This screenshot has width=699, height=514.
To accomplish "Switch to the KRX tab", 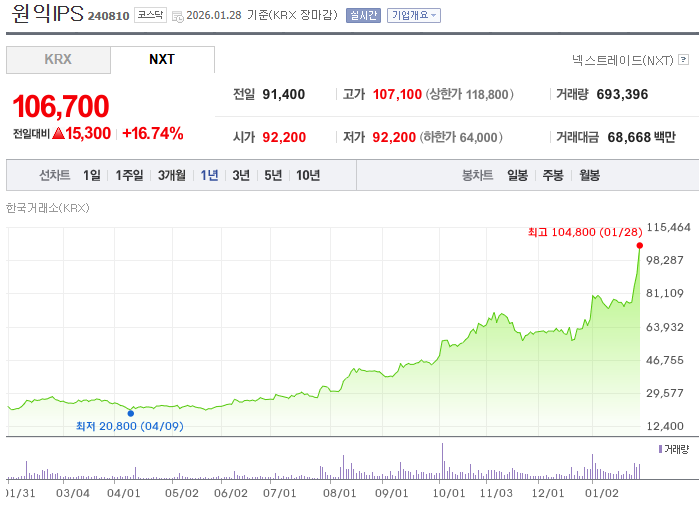I will tap(58, 59).
